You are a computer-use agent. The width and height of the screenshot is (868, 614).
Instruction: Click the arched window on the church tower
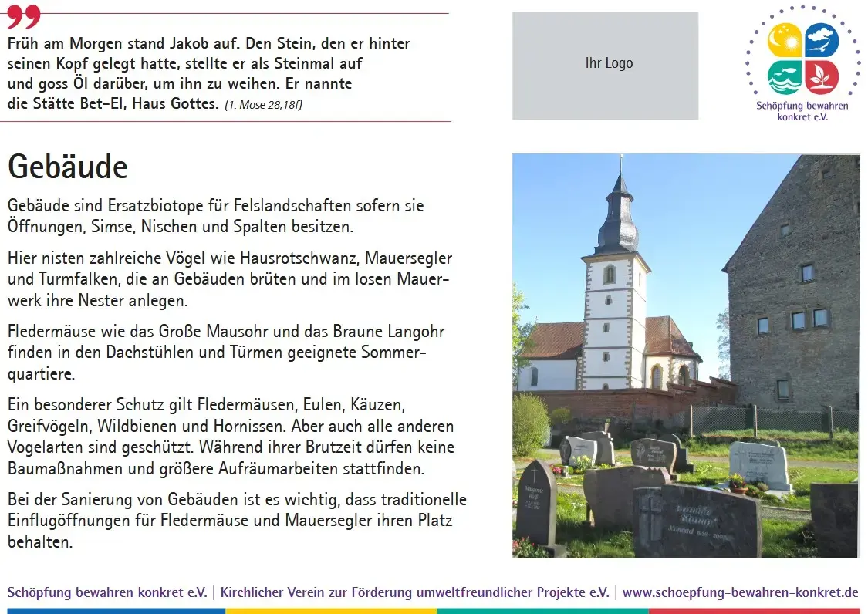pos(610,274)
